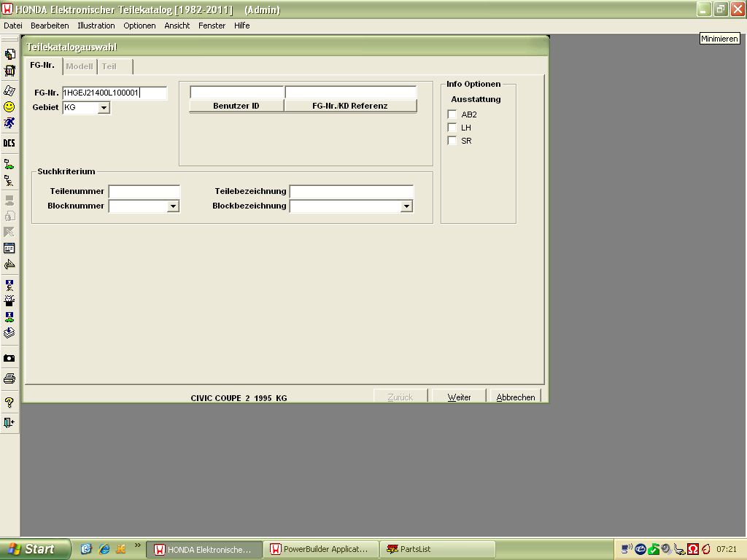Click the triangle ruler drawing icon
This screenshot has height=560, width=747.
click(9, 264)
